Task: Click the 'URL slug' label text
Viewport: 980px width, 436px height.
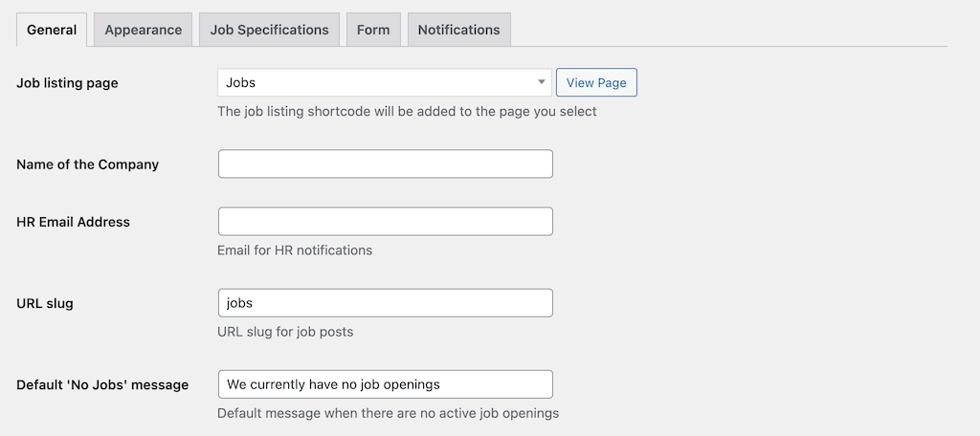Action: 44,304
